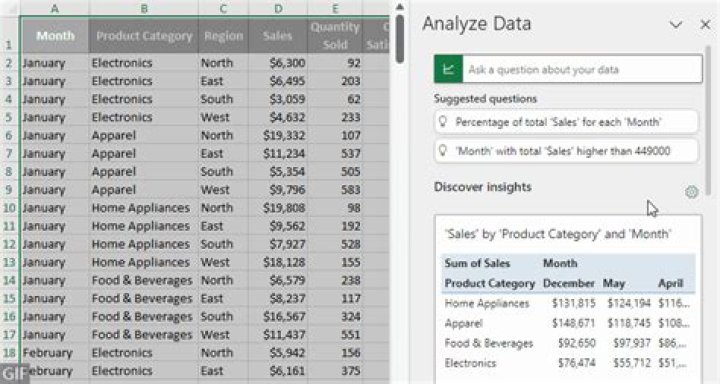Click cell with sales $4,632
The height and width of the screenshot is (384, 720).
click(x=278, y=117)
